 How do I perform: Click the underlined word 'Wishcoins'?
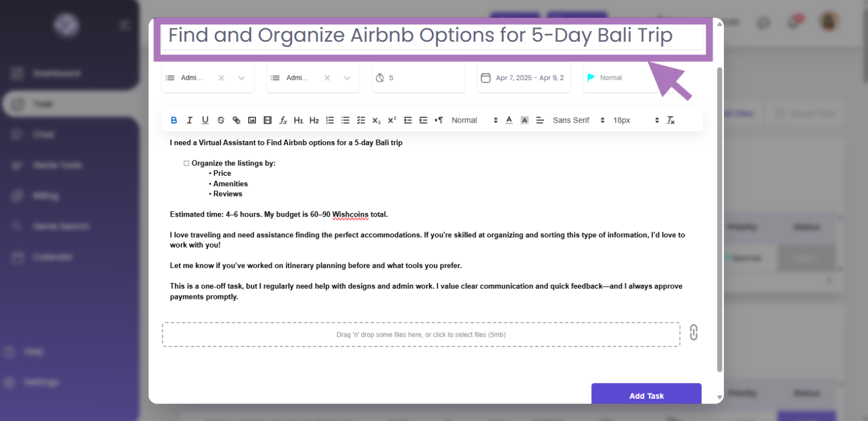[x=350, y=215]
